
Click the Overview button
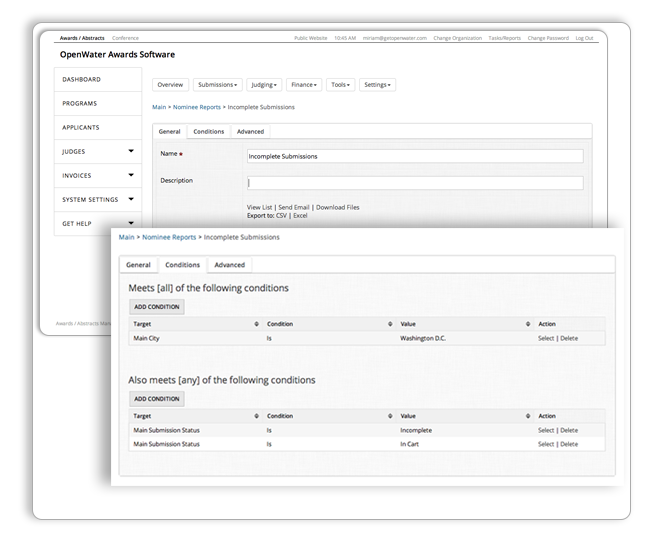tap(170, 85)
